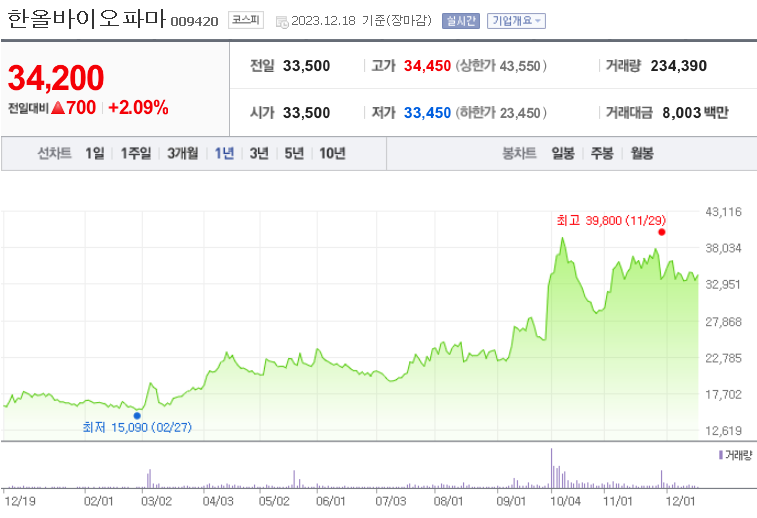Image resolution: width=757 pixels, height=518 pixels.
Task: Click the calendar icon beside the date
Action: (282, 22)
